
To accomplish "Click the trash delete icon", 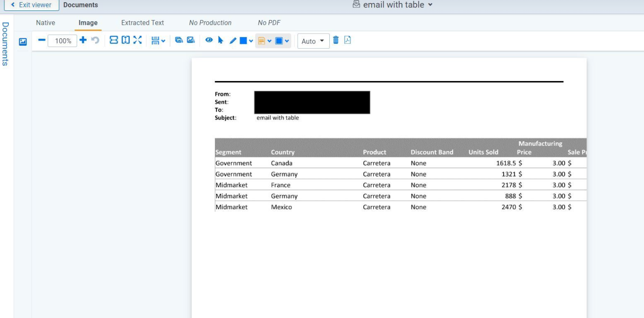I will 336,40.
